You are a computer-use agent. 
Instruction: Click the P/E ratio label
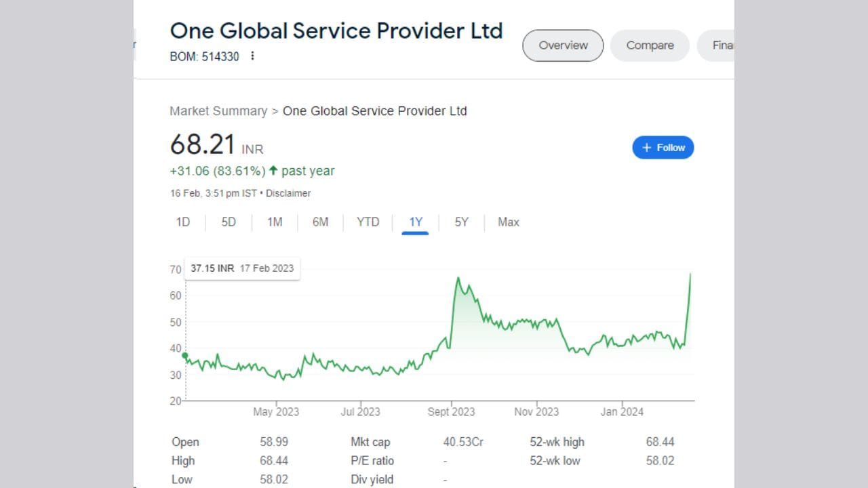coord(372,461)
